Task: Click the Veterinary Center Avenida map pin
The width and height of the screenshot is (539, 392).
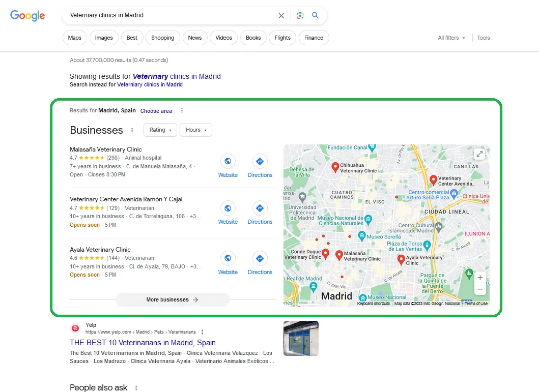Action: (x=434, y=180)
